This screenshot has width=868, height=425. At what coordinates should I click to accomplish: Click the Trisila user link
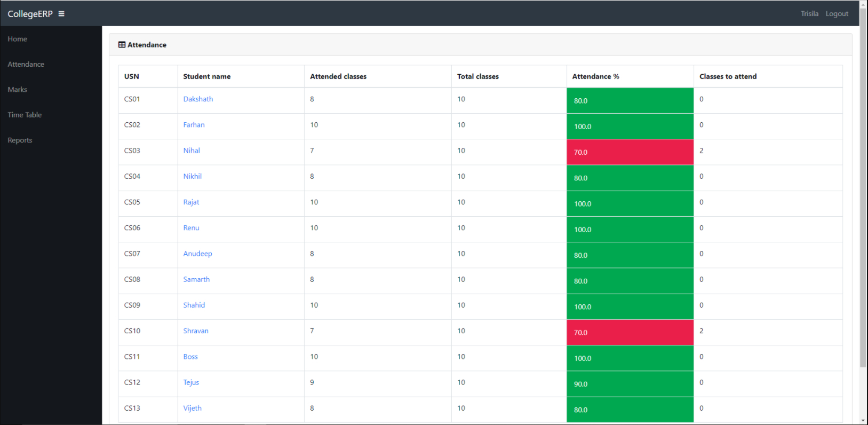809,14
